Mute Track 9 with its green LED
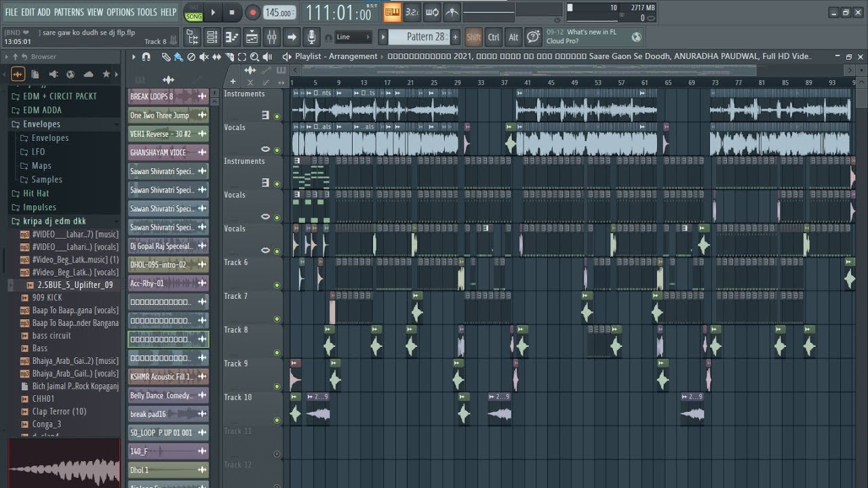Image resolution: width=868 pixels, height=488 pixels. [277, 386]
